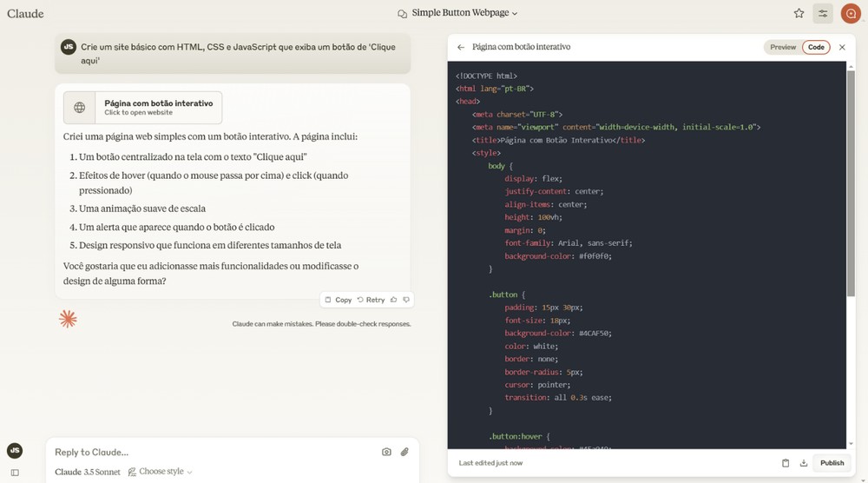Toggle the sidebar panel icon
Viewport: 868px width, 483px height.
(15, 473)
